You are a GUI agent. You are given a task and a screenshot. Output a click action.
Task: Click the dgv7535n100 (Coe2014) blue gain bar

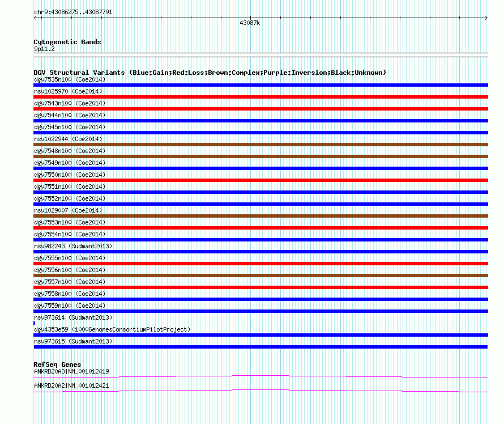pyautogui.click(x=260, y=85)
